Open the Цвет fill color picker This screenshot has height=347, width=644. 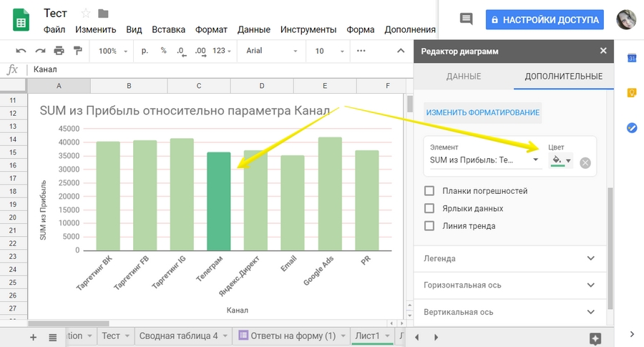coord(560,160)
